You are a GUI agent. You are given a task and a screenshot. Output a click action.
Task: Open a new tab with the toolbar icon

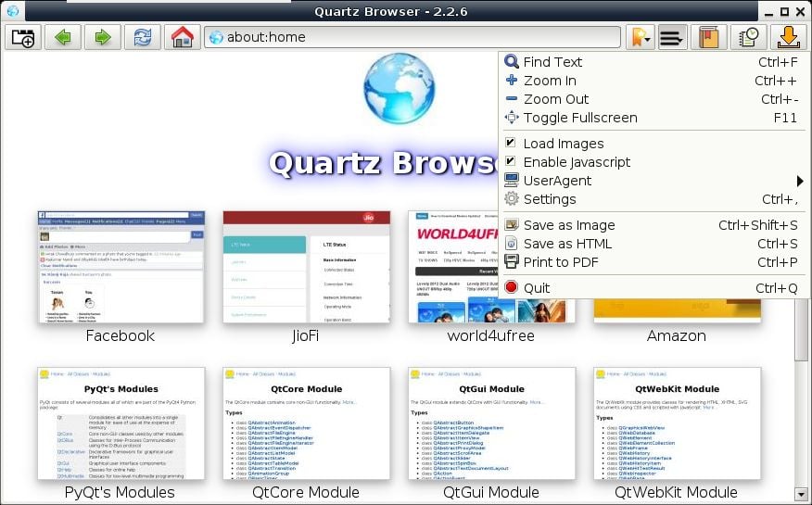(x=23, y=37)
